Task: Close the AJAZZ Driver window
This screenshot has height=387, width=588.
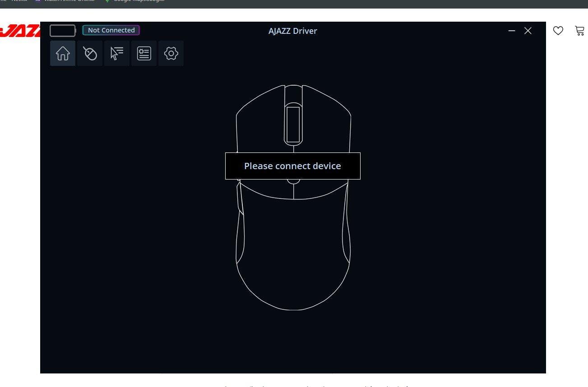Action: [x=528, y=31]
